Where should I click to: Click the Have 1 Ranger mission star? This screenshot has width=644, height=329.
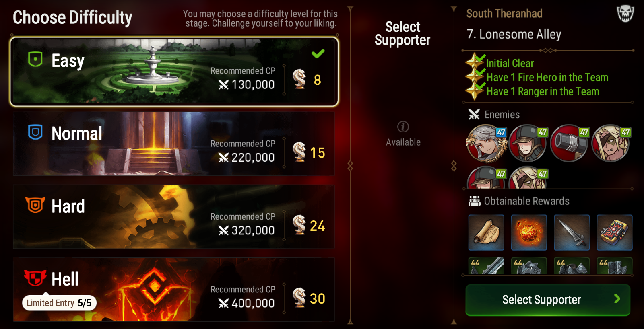pos(475,91)
